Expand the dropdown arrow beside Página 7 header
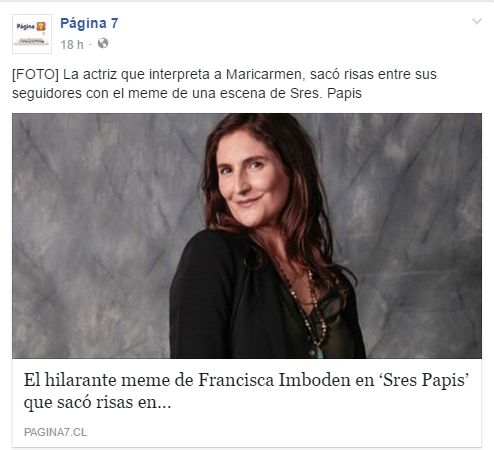The width and height of the screenshot is (494, 450). click(477, 21)
